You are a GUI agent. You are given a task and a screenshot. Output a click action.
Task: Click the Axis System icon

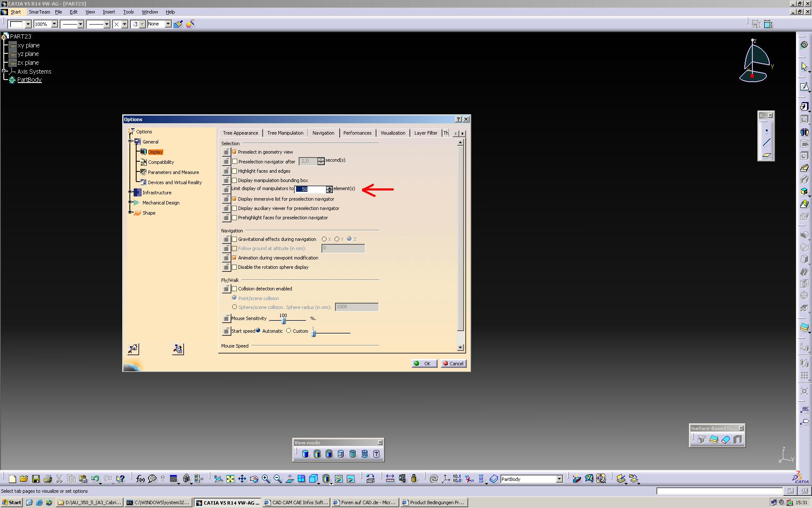[x=445, y=479]
